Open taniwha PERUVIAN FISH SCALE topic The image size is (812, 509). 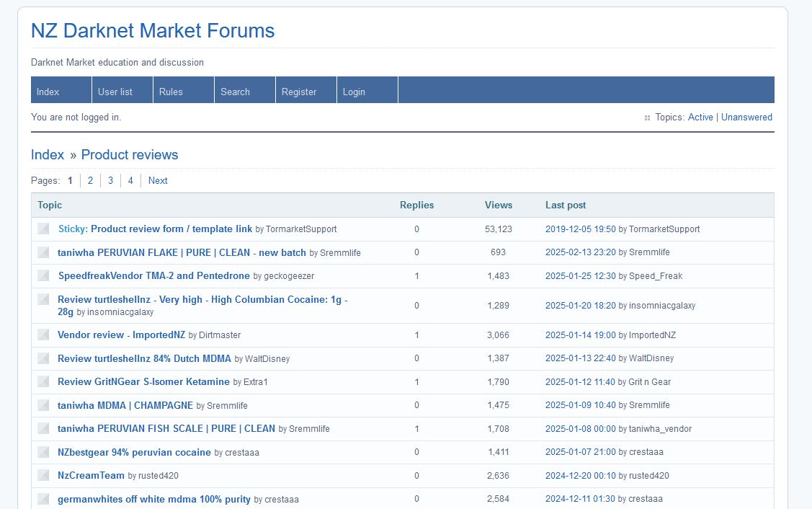(166, 429)
